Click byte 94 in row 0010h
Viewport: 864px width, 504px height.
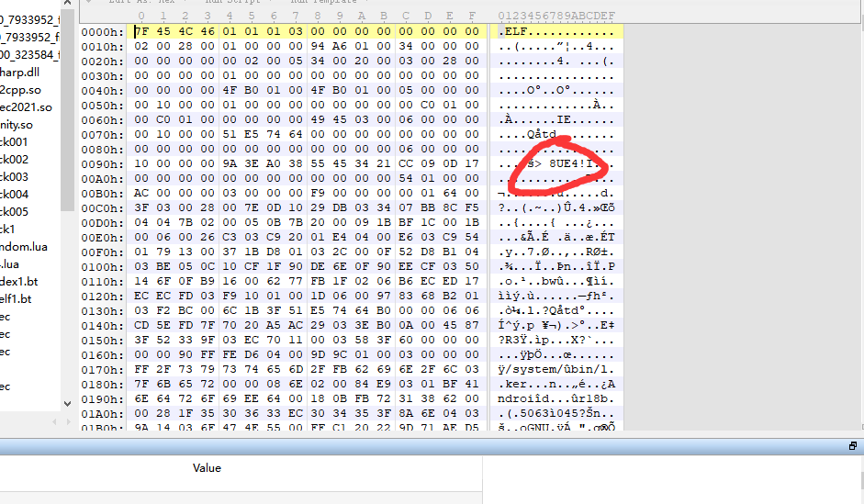318,46
